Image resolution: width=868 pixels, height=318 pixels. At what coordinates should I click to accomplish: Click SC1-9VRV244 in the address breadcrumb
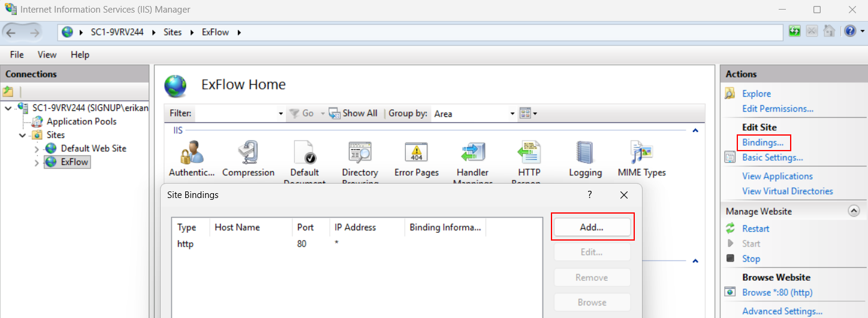point(117,32)
